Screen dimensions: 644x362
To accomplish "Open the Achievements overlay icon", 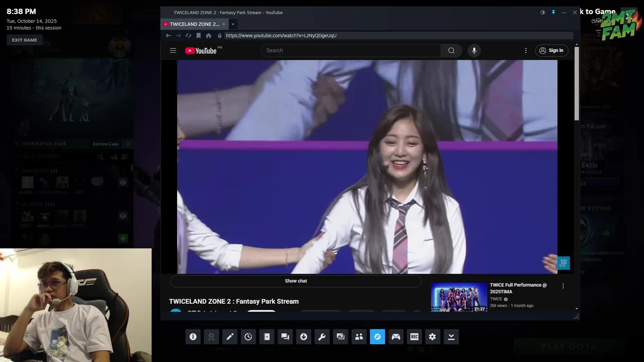I will 211,337.
